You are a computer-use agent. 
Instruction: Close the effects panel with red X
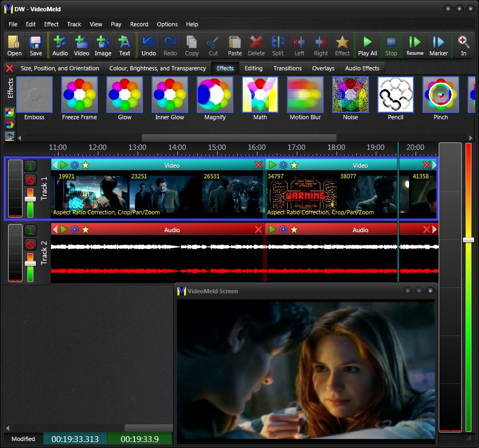(x=9, y=68)
